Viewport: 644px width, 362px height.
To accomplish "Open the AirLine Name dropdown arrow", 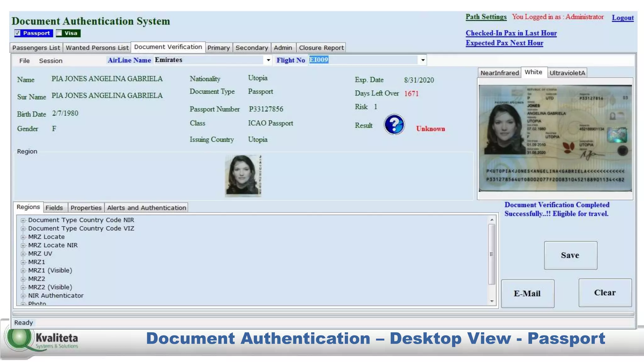I will [x=268, y=60].
